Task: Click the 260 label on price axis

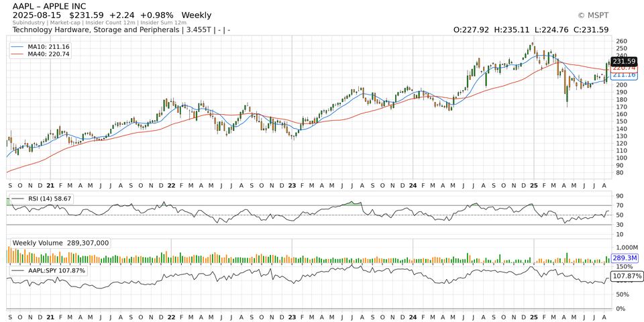Action: (x=622, y=41)
